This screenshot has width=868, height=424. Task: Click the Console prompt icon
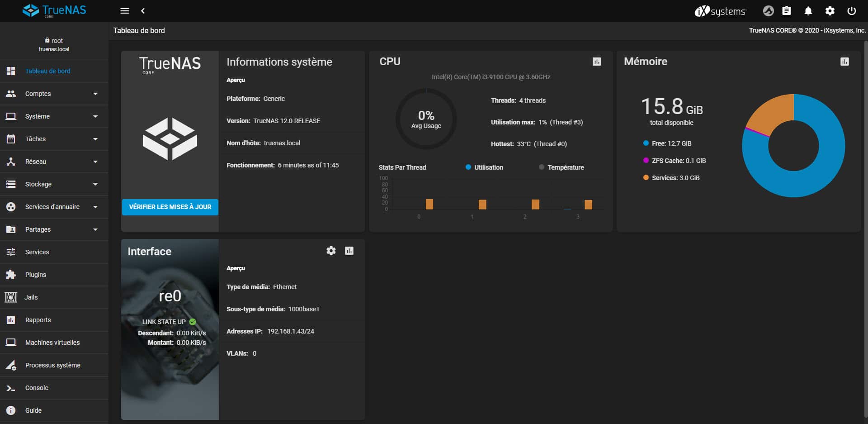pyautogui.click(x=11, y=388)
